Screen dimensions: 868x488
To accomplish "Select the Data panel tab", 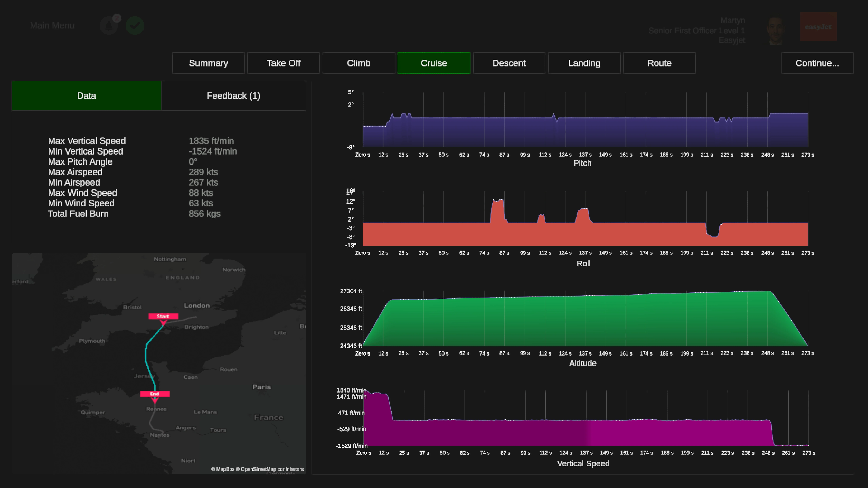I will (x=87, y=96).
